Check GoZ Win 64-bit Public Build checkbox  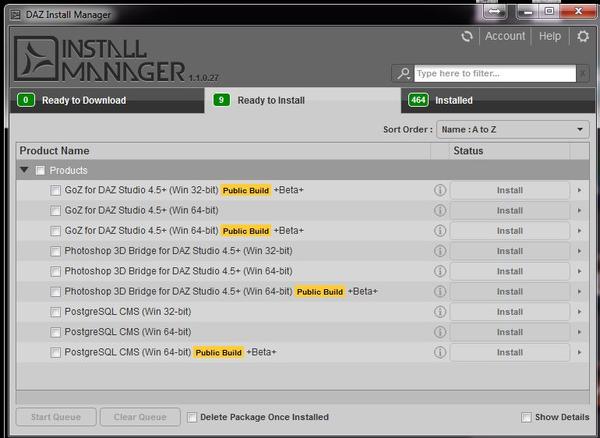point(55,231)
